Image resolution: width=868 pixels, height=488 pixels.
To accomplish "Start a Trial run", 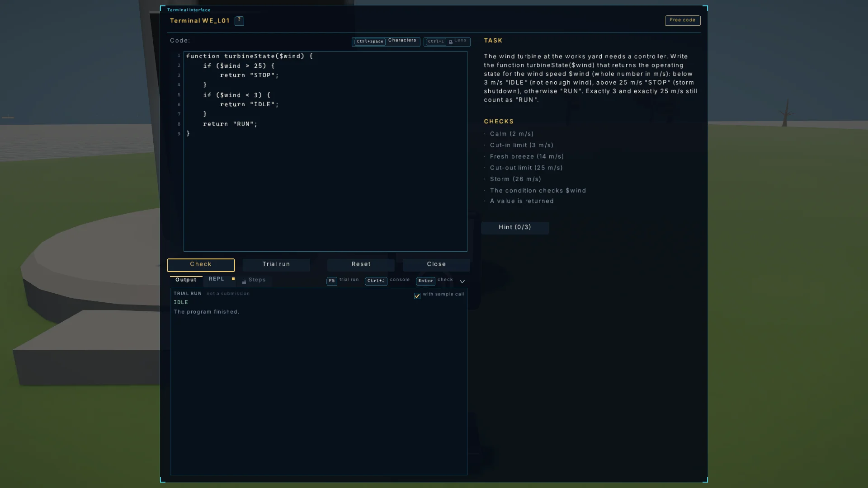I will click(276, 265).
